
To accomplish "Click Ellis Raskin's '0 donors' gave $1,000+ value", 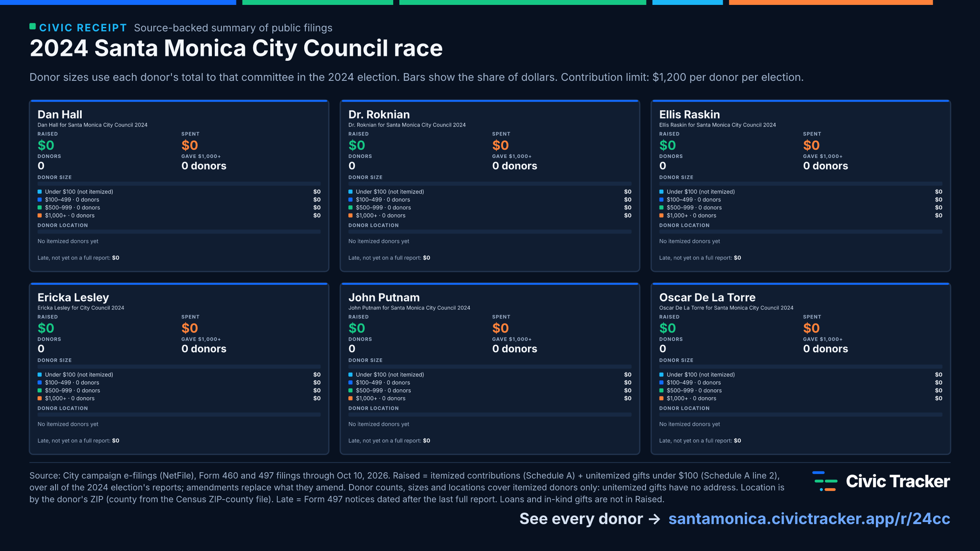I will pos(825,166).
